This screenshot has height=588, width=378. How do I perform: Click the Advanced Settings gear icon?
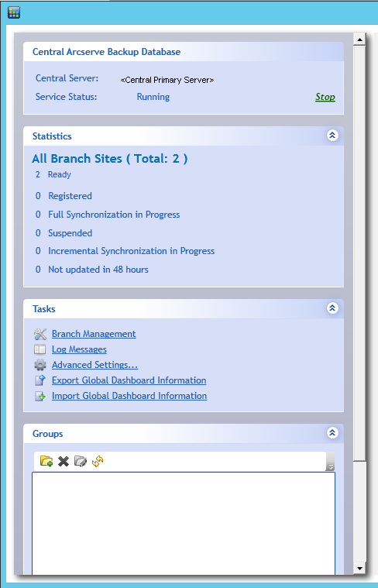coord(40,365)
